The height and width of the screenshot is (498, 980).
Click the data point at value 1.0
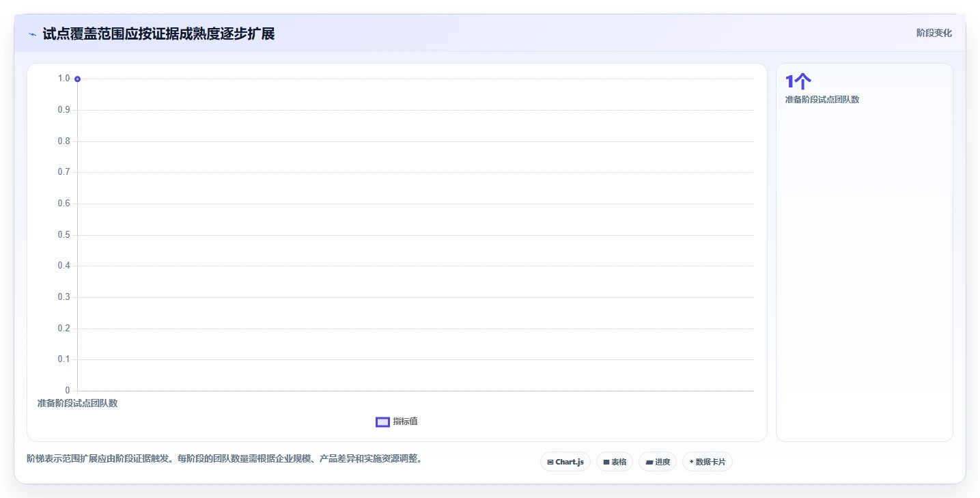click(77, 79)
